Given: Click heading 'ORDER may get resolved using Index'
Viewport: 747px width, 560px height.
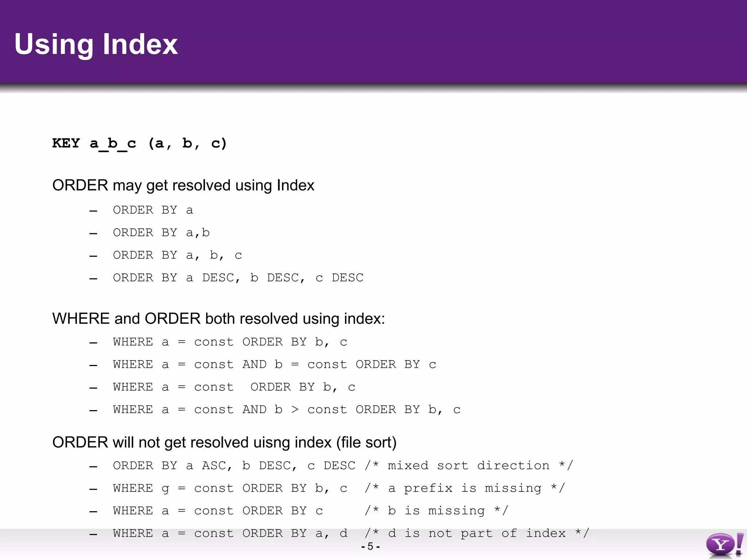Looking at the screenshot, I should (x=183, y=185).
